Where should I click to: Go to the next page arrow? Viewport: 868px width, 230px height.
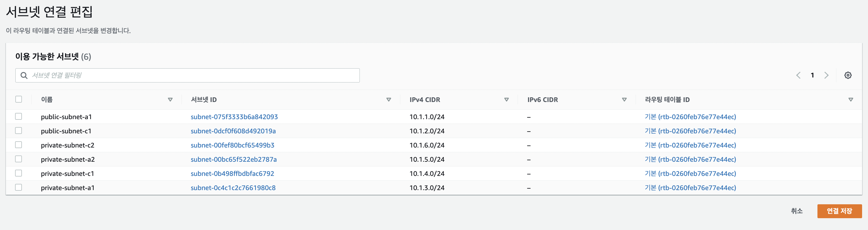(x=826, y=75)
